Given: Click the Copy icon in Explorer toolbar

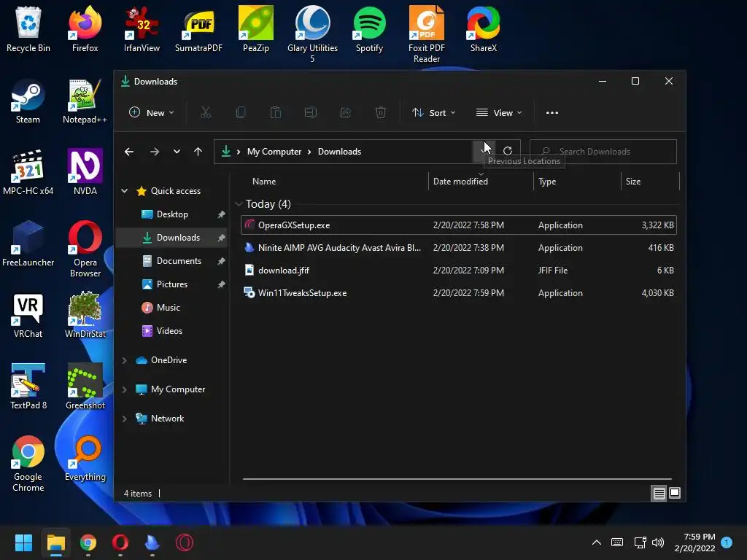Looking at the screenshot, I should pos(241,113).
